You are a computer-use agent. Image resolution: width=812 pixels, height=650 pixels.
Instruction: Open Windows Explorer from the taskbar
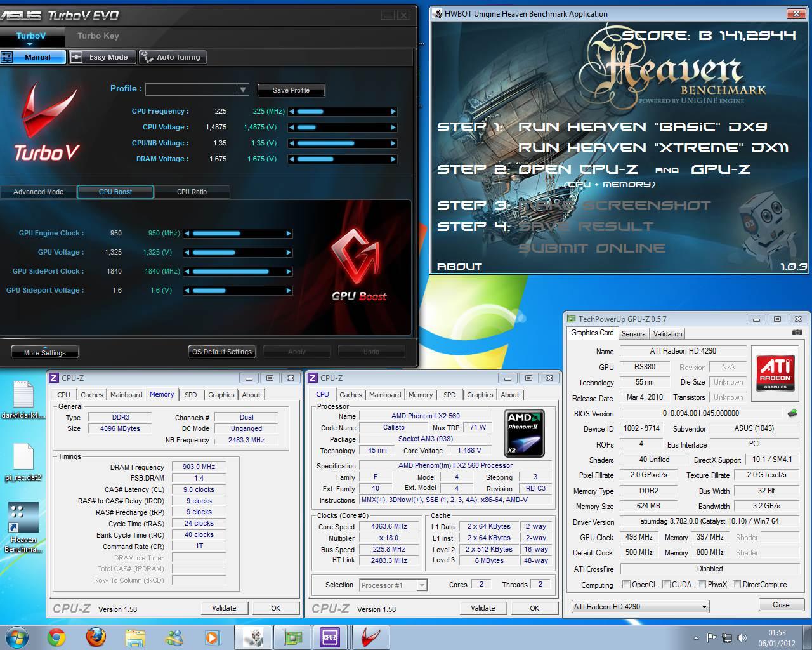pos(134,637)
